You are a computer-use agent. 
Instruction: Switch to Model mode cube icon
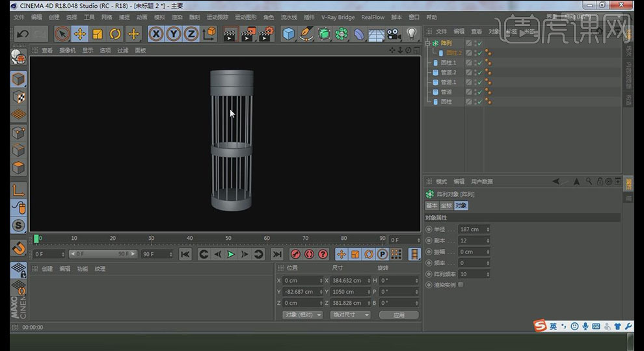[x=18, y=79]
